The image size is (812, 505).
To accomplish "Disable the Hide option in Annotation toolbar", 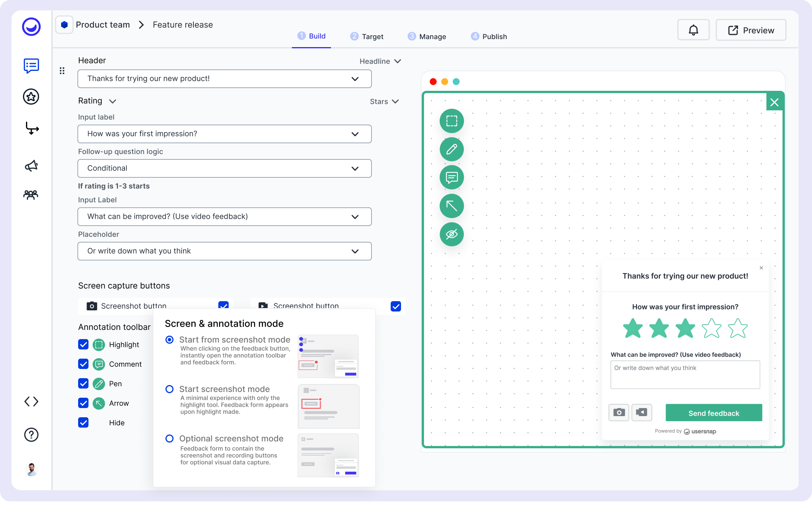I will (83, 423).
